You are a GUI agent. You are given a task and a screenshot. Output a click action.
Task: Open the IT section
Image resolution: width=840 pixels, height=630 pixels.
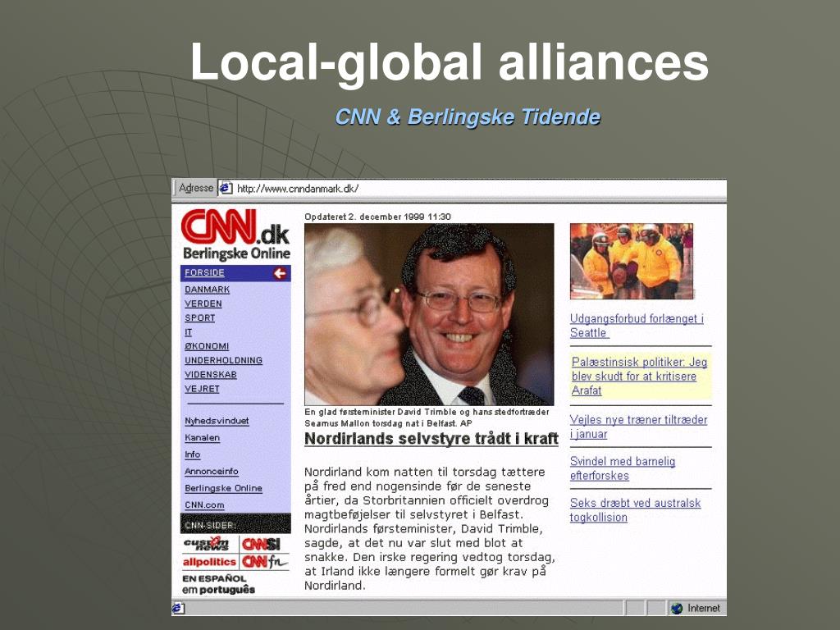188,332
